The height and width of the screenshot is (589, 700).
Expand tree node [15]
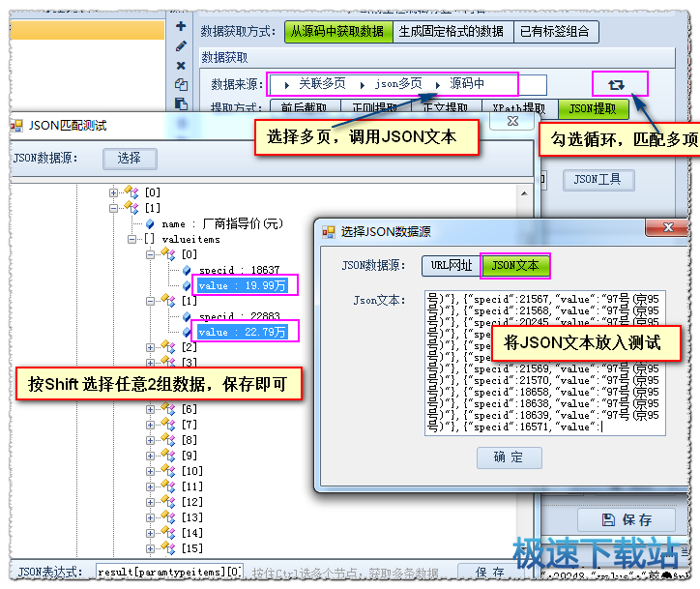pos(151,548)
